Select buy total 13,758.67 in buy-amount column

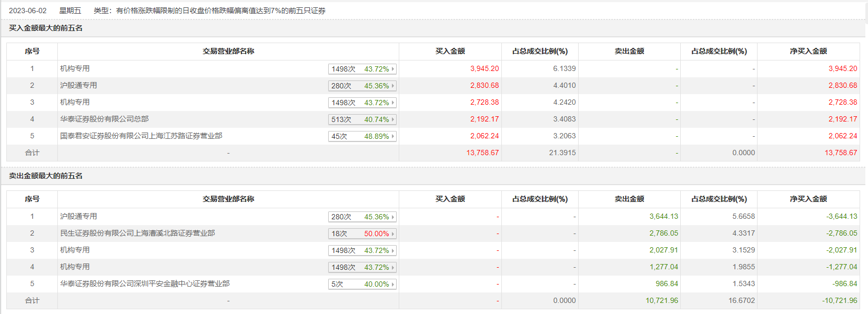(x=482, y=153)
